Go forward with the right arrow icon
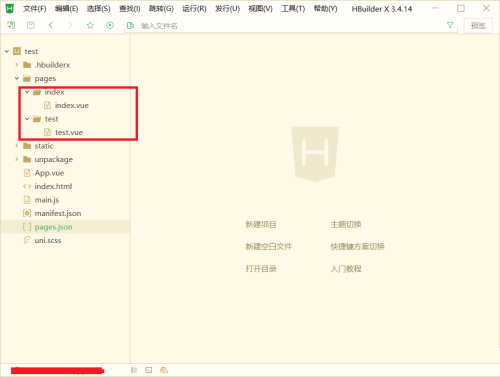This screenshot has width=500, height=377. pos(70,25)
